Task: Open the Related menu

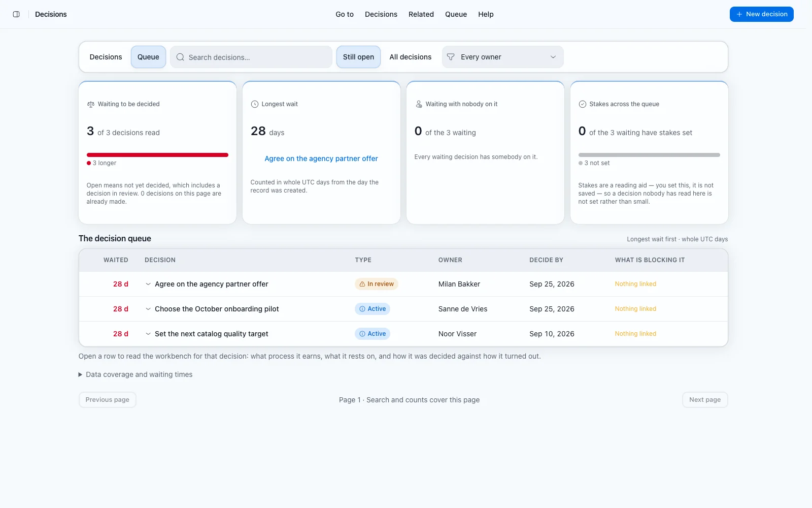Action: (x=421, y=14)
